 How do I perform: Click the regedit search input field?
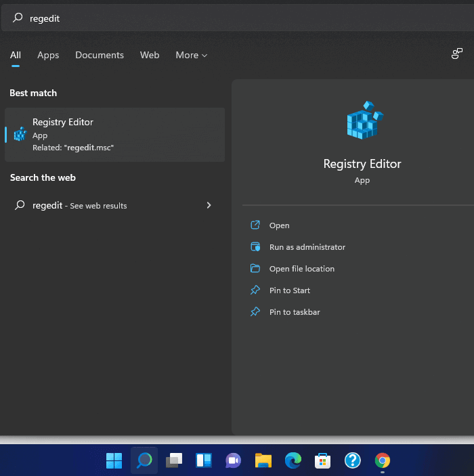(x=238, y=18)
